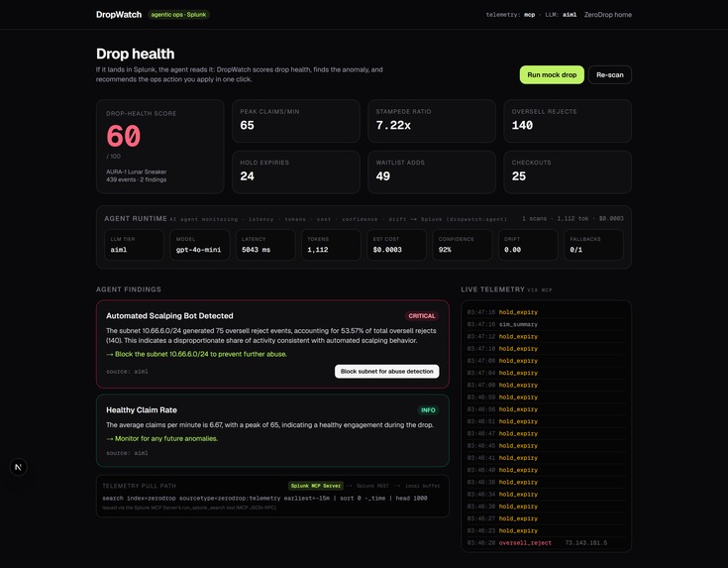Click the Est Cost value $0.0003 cell

point(396,245)
